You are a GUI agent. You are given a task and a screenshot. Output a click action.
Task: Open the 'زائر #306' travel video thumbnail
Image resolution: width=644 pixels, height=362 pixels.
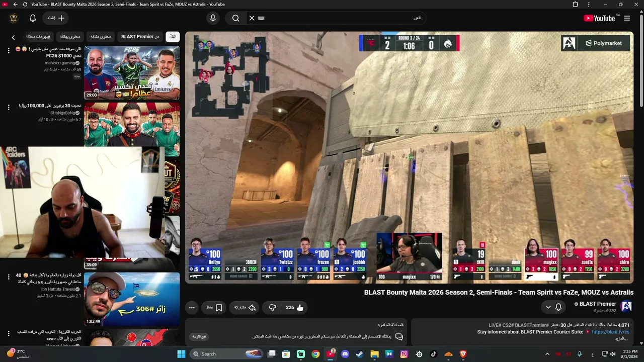point(132,299)
